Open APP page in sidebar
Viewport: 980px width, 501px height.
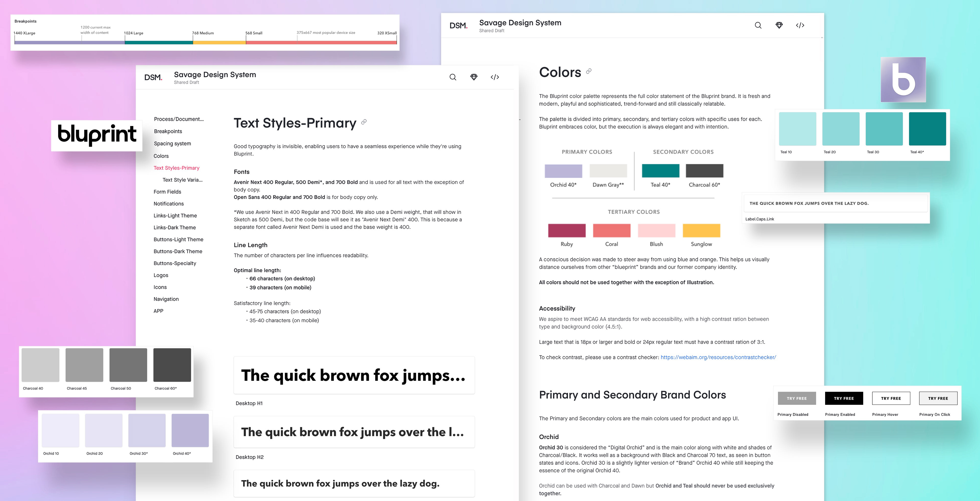click(x=158, y=311)
